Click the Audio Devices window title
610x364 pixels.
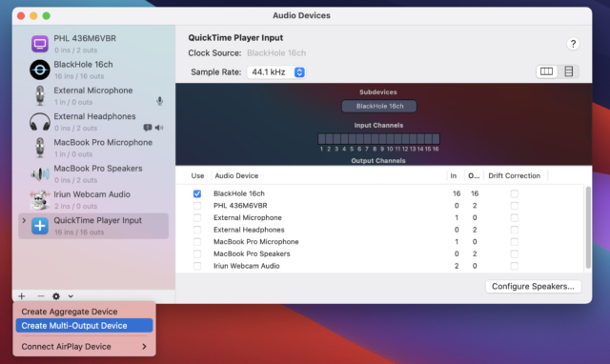click(x=301, y=15)
